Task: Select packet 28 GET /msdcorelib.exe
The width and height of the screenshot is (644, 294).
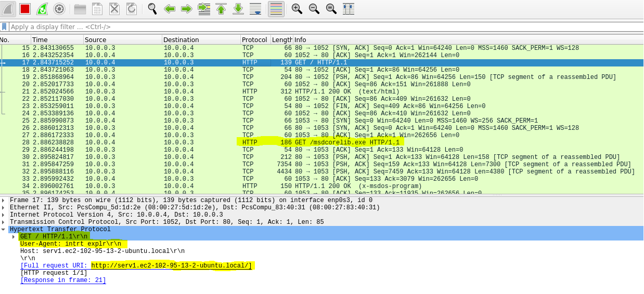Action: coord(321,142)
